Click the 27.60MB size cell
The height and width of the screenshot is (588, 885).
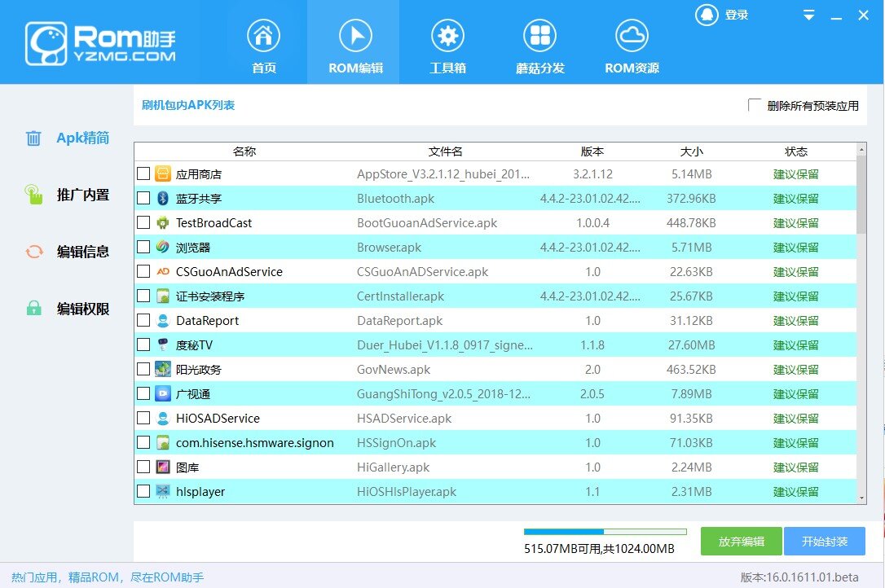[691, 344]
